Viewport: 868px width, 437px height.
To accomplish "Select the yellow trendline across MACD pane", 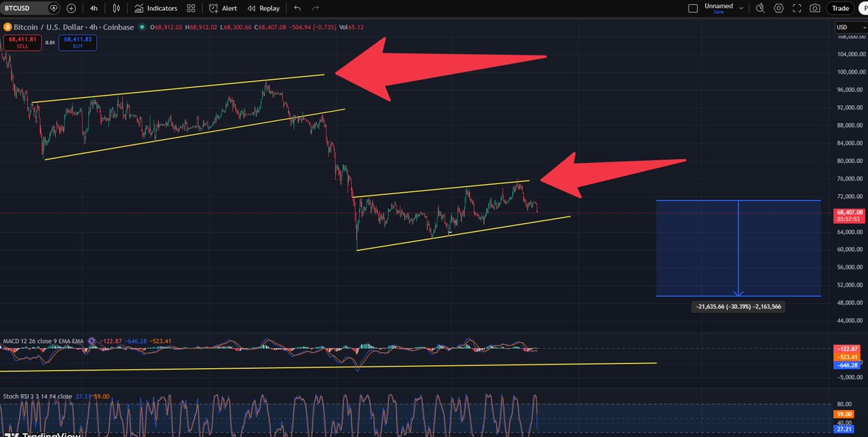I will click(x=328, y=367).
